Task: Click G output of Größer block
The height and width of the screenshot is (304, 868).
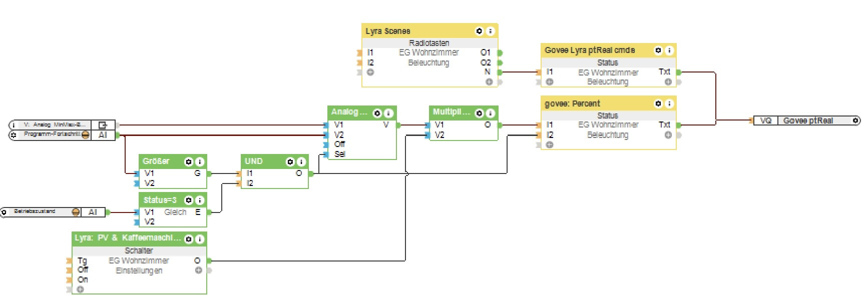Action: (x=197, y=173)
